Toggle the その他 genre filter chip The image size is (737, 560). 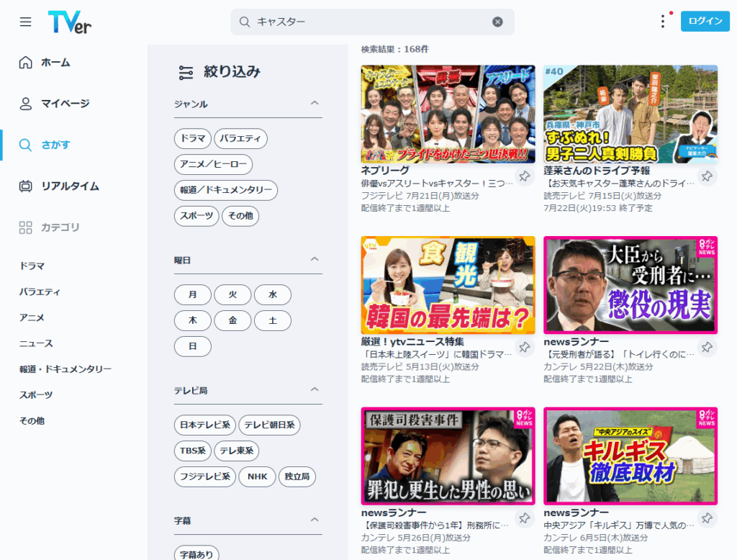[x=240, y=216]
